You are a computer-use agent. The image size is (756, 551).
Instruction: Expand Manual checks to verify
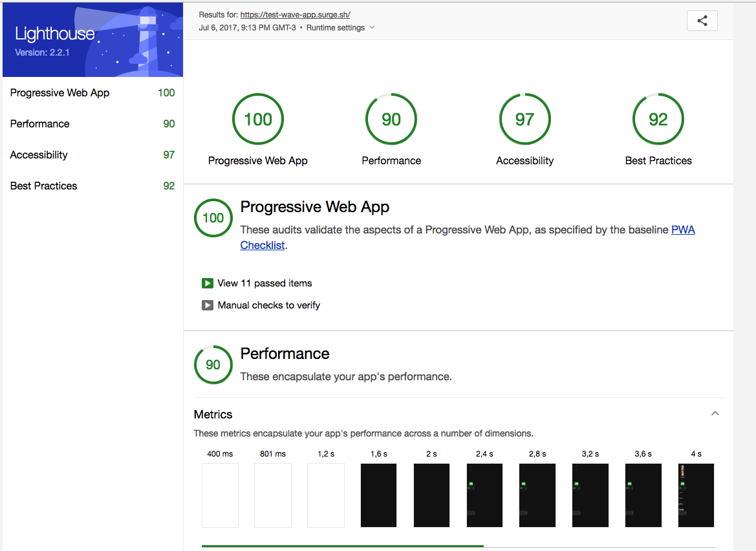(x=261, y=305)
